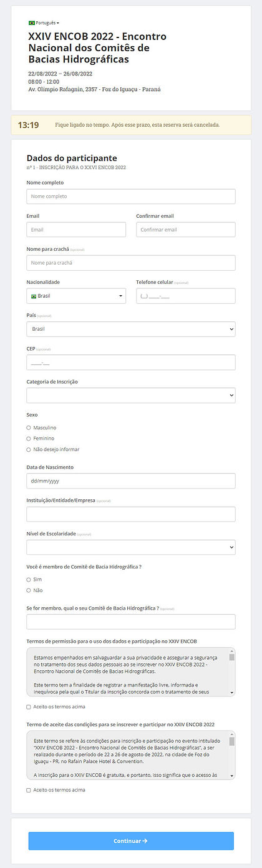The image size is (262, 868).
Task: Open the Português language selector
Action: click(44, 22)
